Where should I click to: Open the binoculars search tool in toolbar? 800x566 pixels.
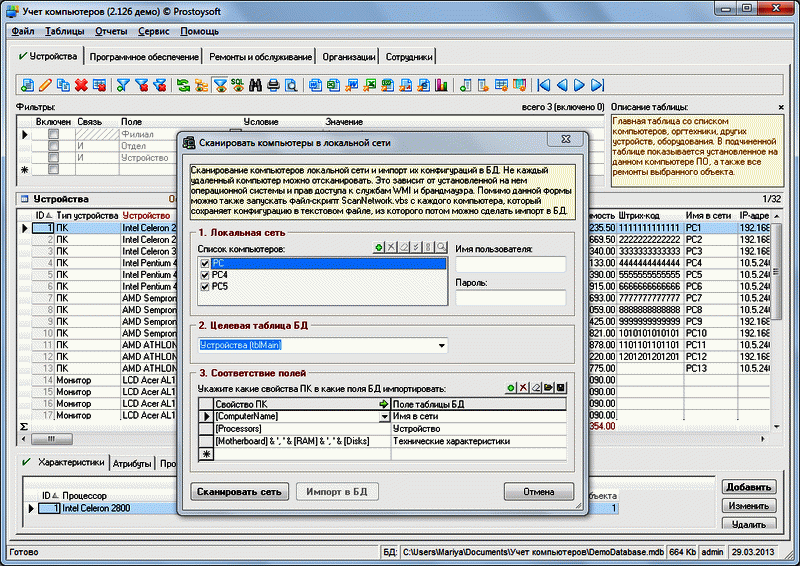pos(254,85)
